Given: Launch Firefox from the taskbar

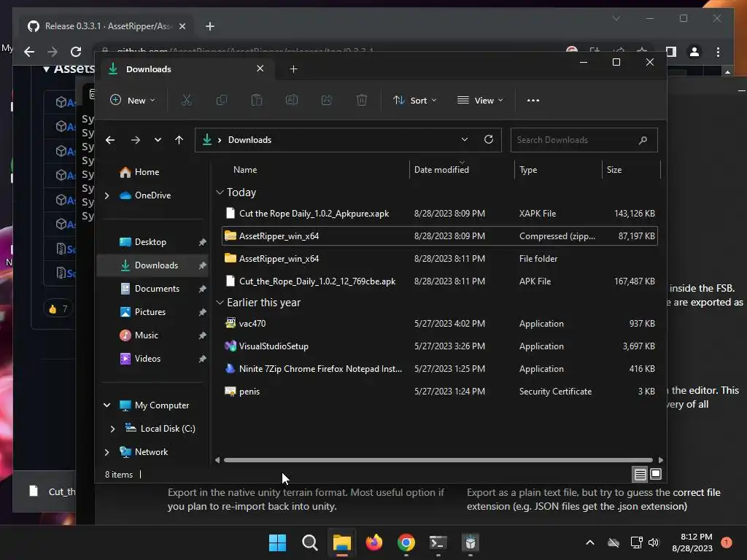Looking at the screenshot, I should point(374,542).
